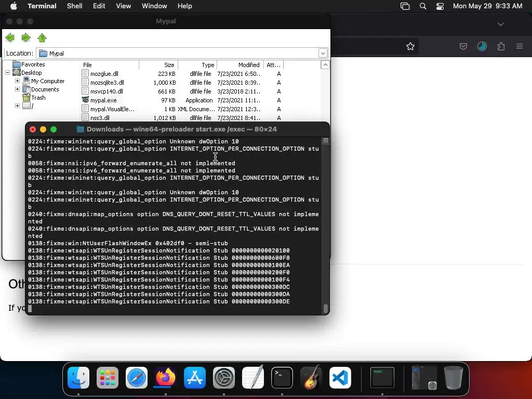Open the Help menu
The width and height of the screenshot is (532, 399).
coord(185,6)
